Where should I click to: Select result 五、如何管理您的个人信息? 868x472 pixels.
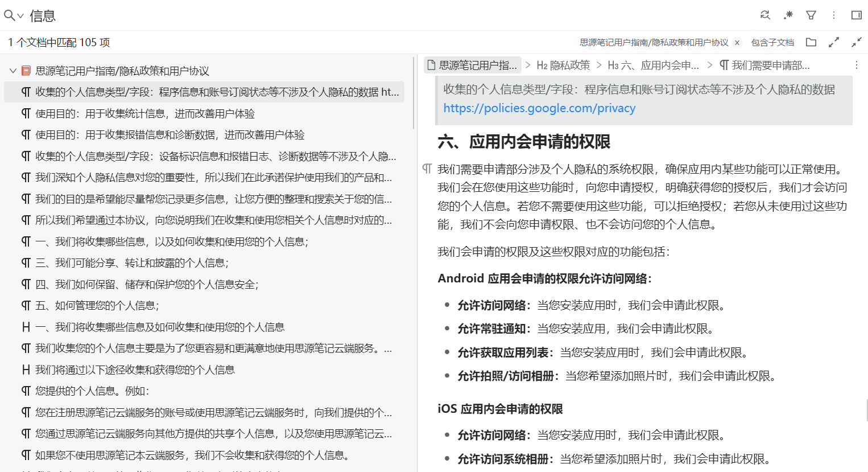coord(204,306)
